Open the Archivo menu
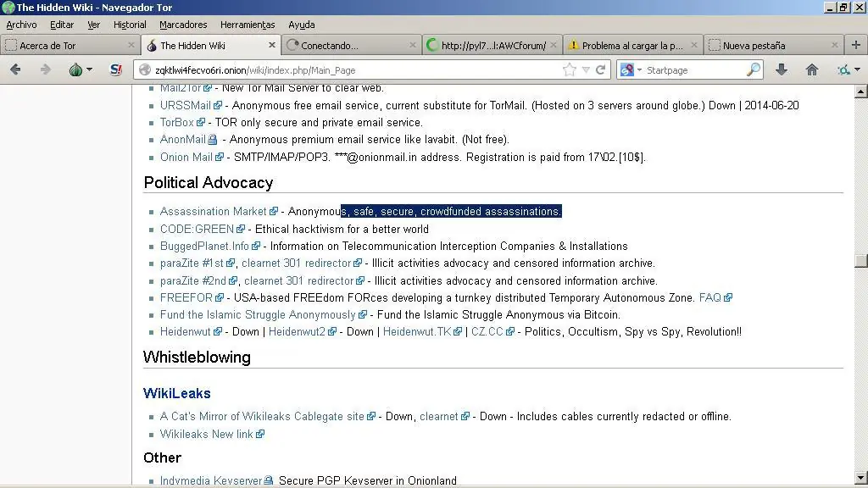868x488 pixels. [x=21, y=25]
